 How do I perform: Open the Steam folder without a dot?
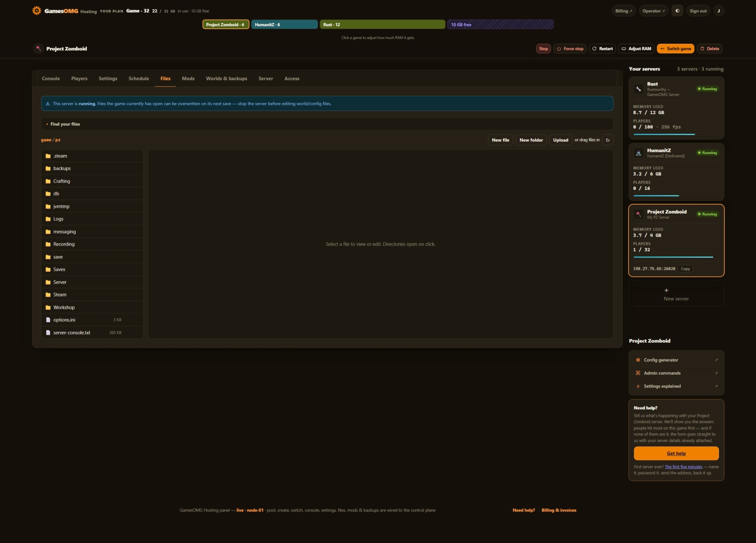click(92, 295)
